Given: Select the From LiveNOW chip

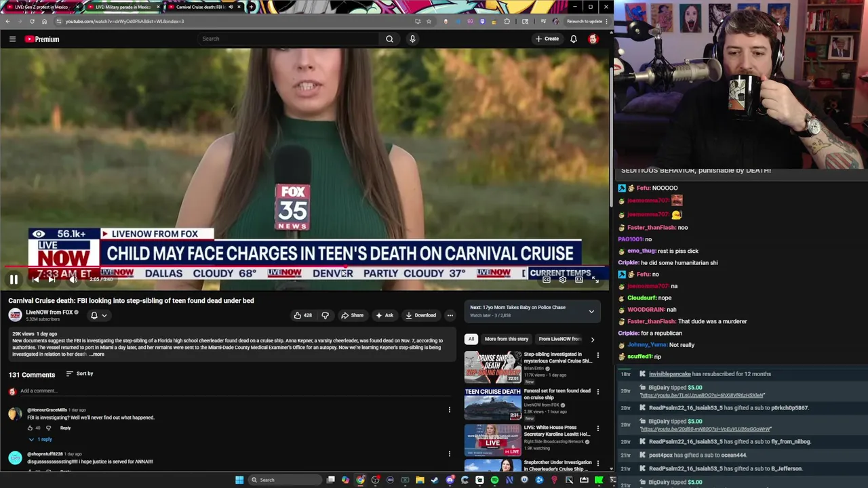Looking at the screenshot, I should [x=559, y=339].
